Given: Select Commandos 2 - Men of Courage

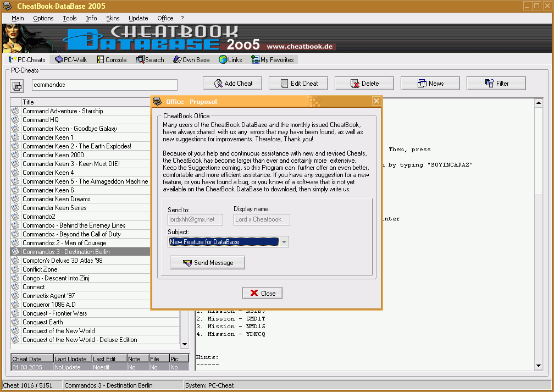Looking at the screenshot, I should (x=64, y=243).
